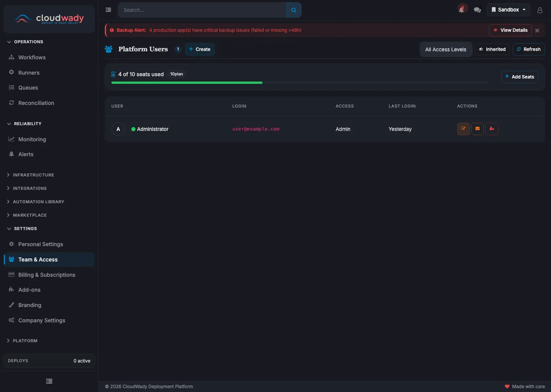The height and width of the screenshot is (392, 551).
Task: Select Team & Access menu item
Action: [x=49, y=260]
